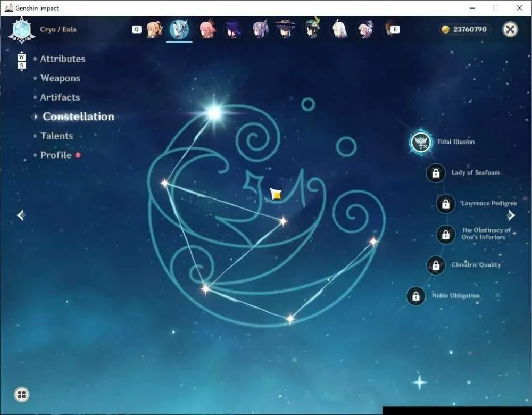532x415 pixels.
Task: Click the Mora balance 23760790
Action: tap(470, 29)
